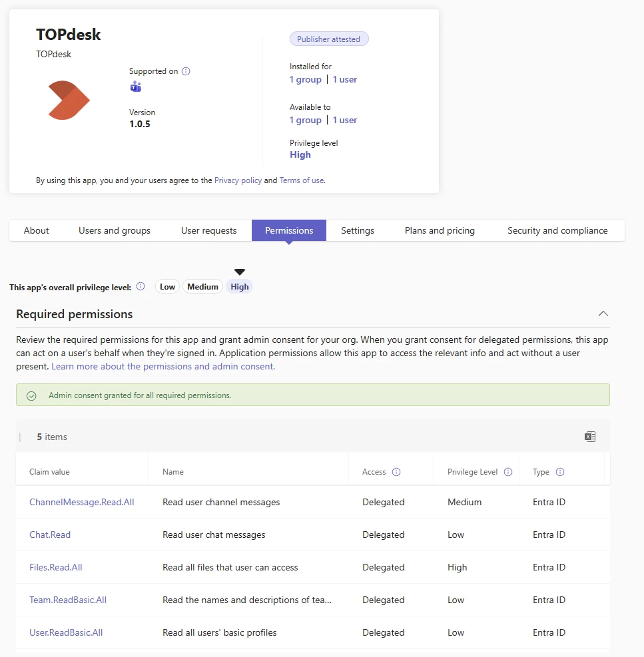Click the Privilege Level column header label
Image resolution: width=644 pixels, height=657 pixels.
tap(473, 472)
